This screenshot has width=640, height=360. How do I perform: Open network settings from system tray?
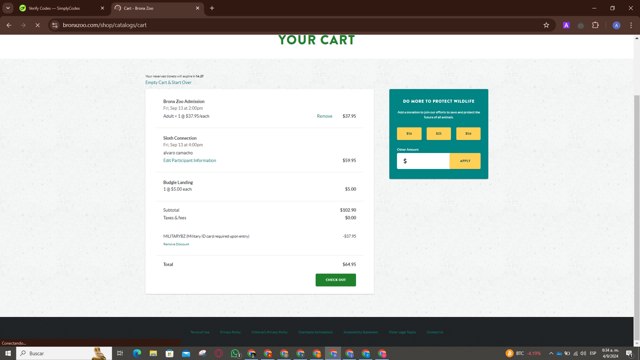click(576, 353)
